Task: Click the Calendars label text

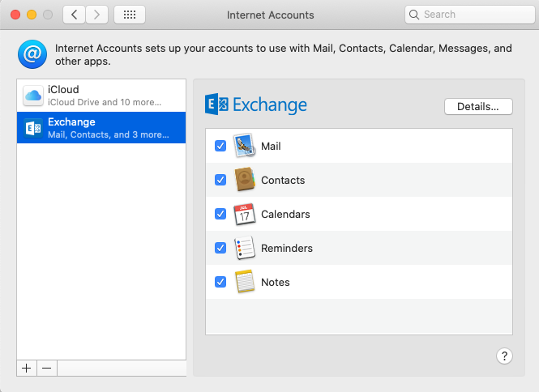Action: pos(285,214)
